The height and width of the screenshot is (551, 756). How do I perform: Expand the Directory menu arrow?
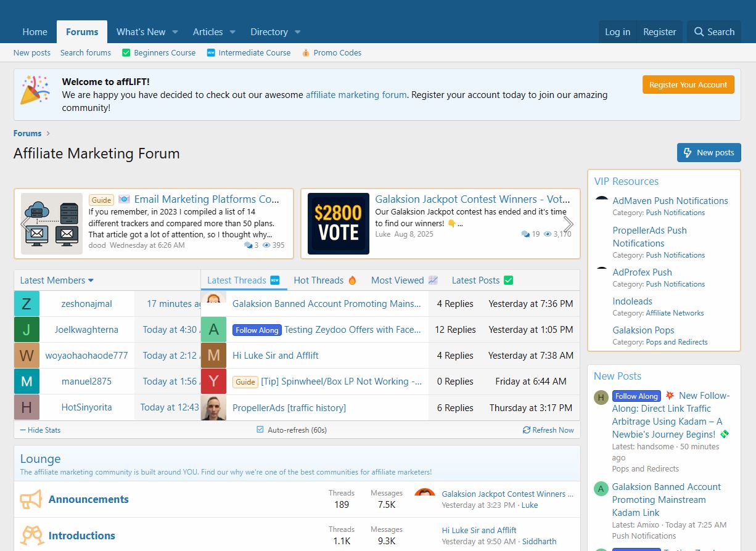[x=297, y=32]
